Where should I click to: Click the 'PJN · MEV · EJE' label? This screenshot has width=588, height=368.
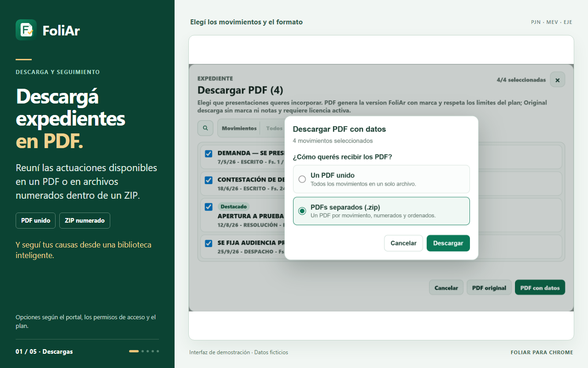click(552, 22)
